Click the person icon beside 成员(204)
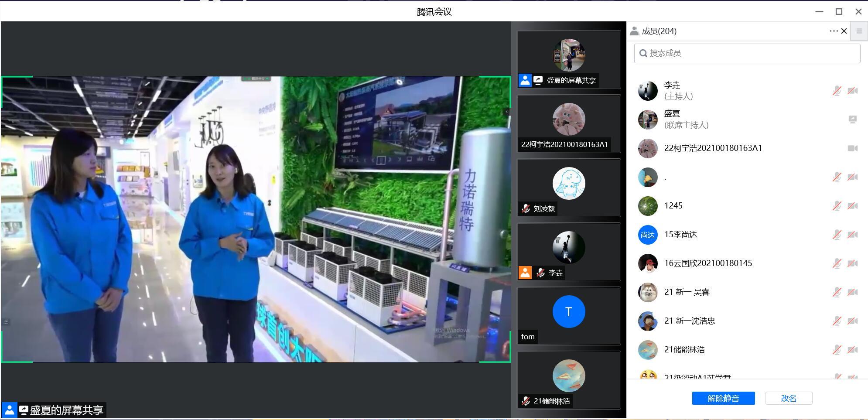This screenshot has width=868, height=420. [634, 31]
